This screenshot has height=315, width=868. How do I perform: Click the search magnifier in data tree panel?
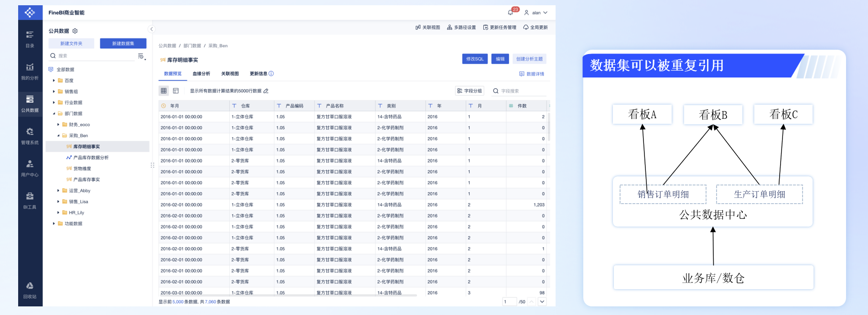click(x=53, y=56)
